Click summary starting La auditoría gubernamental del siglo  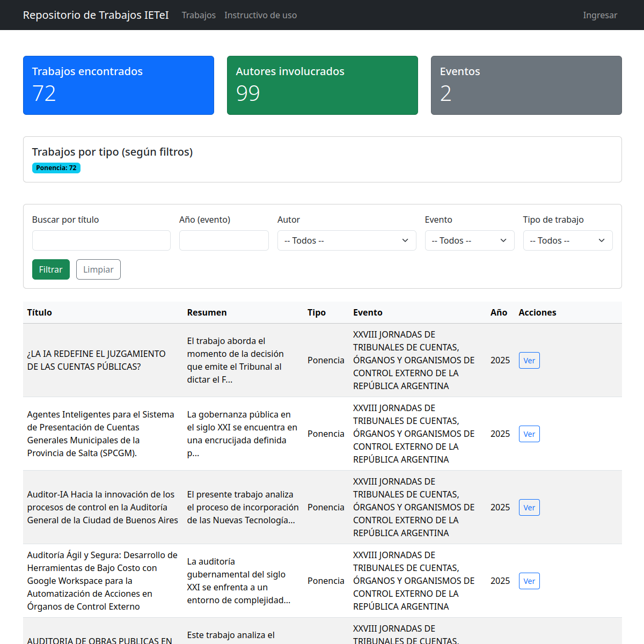239,581
